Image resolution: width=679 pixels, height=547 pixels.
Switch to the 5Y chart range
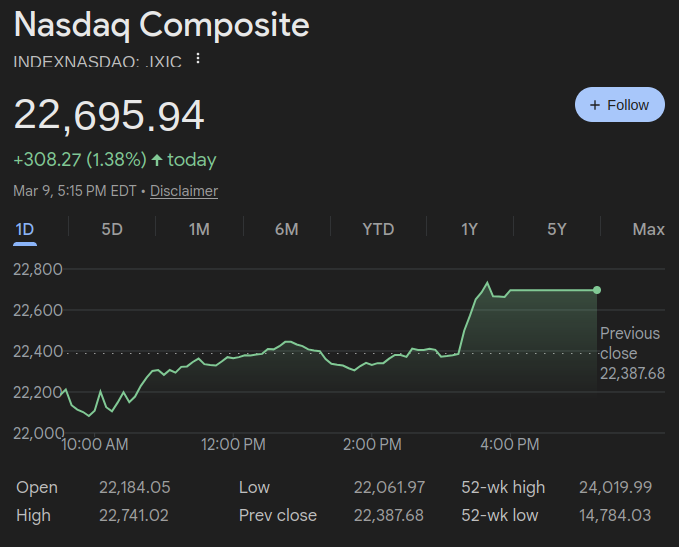tap(557, 230)
